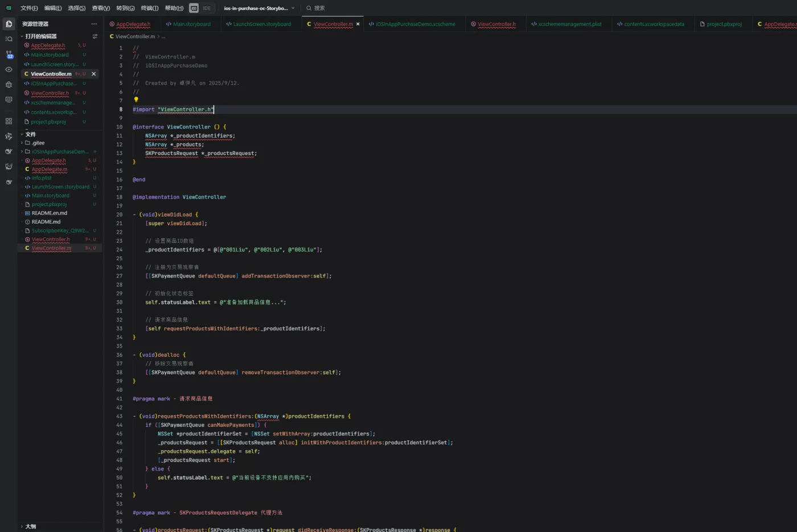Toggle the settings slider icon for 打开的编辑器
The image size is (797, 532).
(95, 36)
